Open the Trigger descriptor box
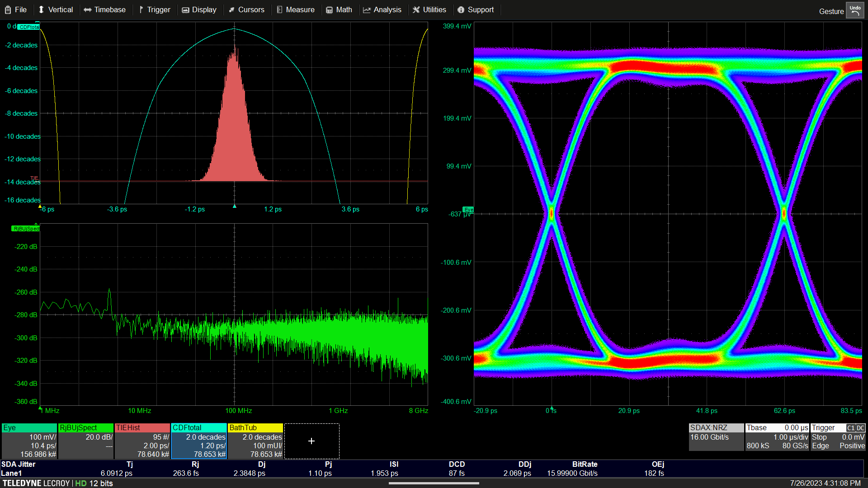The image size is (868, 488). pyautogui.click(x=838, y=437)
